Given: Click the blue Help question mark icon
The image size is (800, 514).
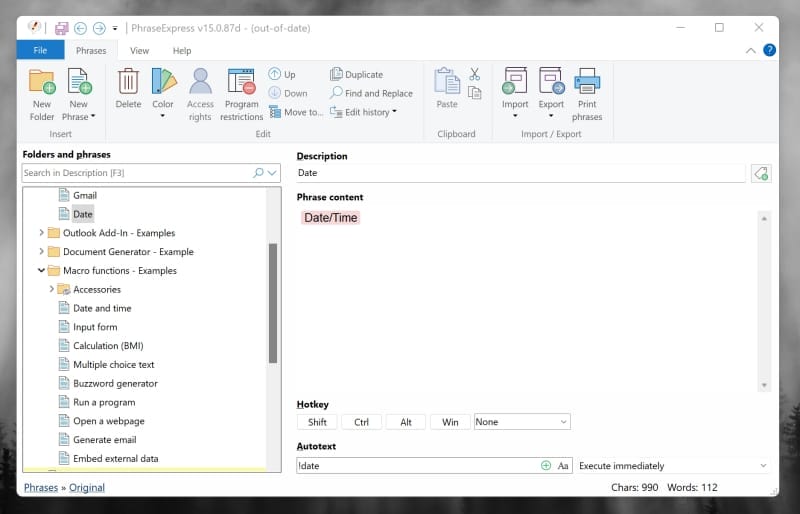Looking at the screenshot, I should pyautogui.click(x=769, y=50).
